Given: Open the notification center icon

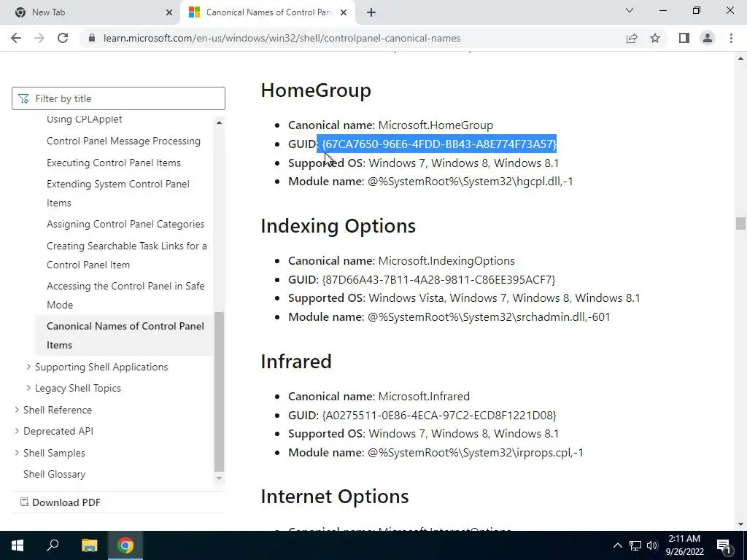Looking at the screenshot, I should (724, 545).
